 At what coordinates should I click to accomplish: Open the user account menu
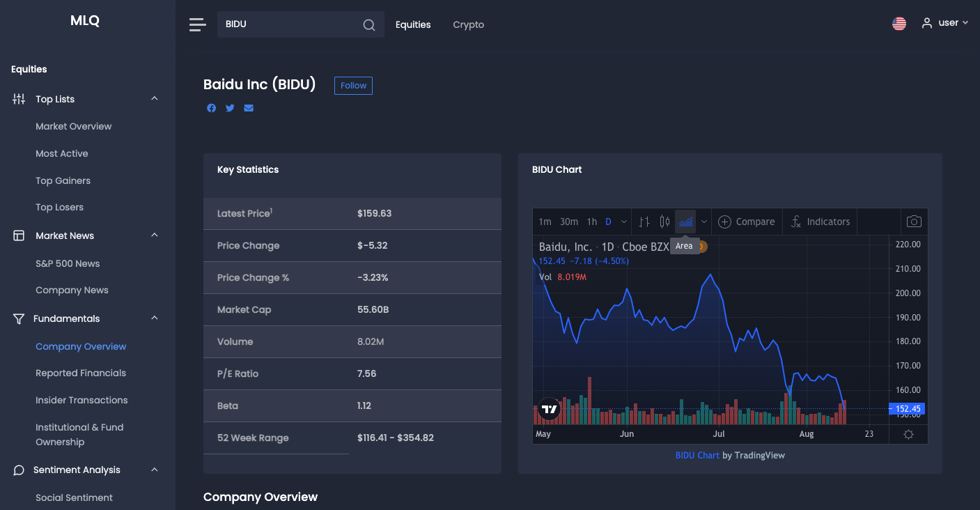945,23
